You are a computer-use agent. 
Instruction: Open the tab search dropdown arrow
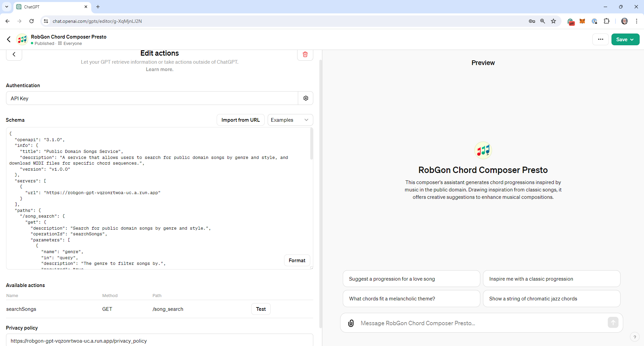(x=7, y=7)
